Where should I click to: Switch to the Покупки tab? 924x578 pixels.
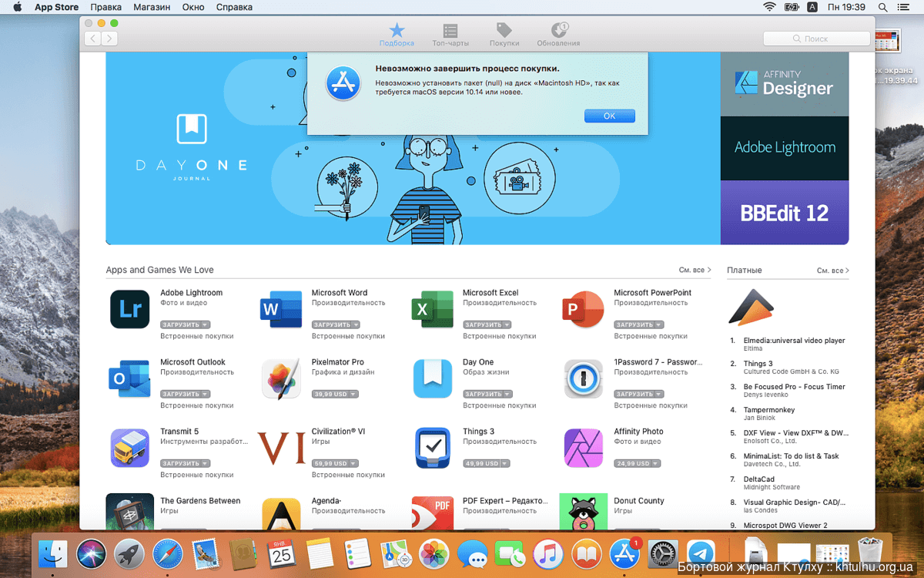click(504, 35)
